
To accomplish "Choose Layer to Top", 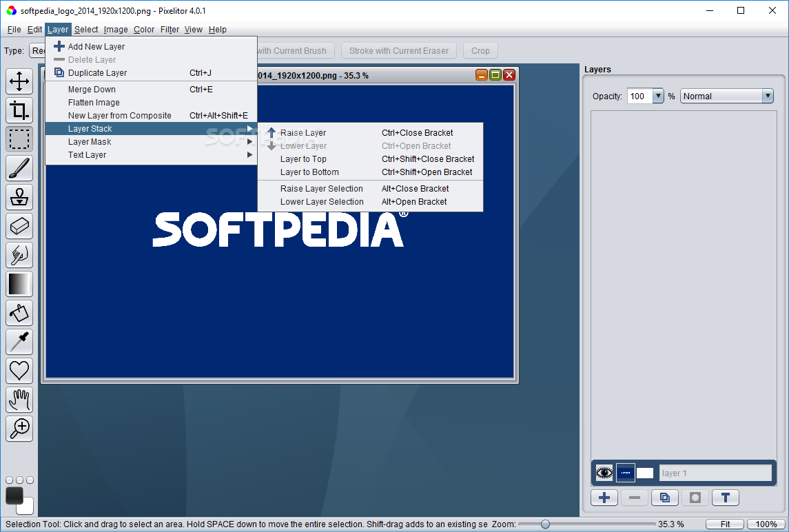I will (370, 159).
